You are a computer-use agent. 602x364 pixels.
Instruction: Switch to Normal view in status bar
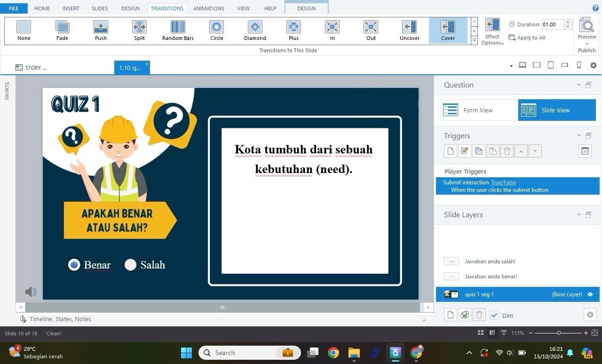[492, 333]
